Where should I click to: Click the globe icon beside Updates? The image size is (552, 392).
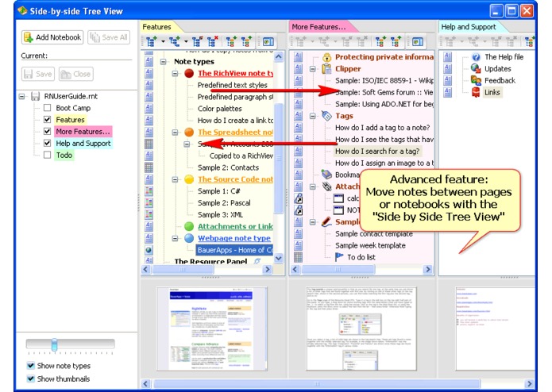[x=476, y=68]
